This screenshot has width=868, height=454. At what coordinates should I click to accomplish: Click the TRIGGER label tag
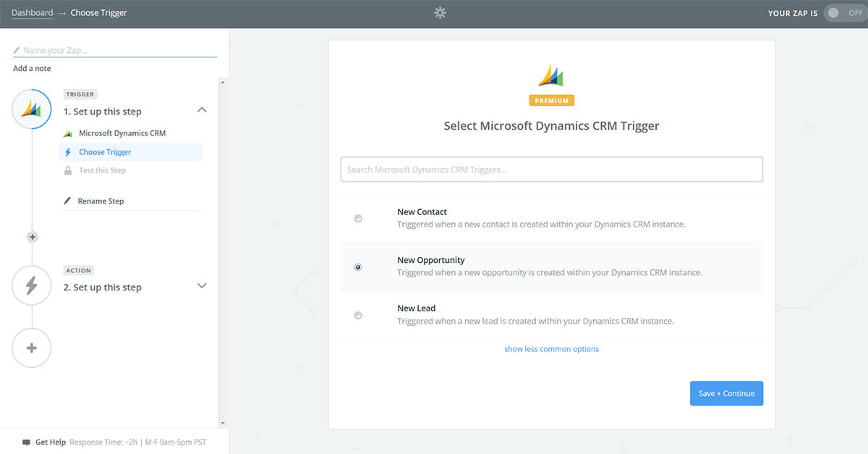pos(80,94)
